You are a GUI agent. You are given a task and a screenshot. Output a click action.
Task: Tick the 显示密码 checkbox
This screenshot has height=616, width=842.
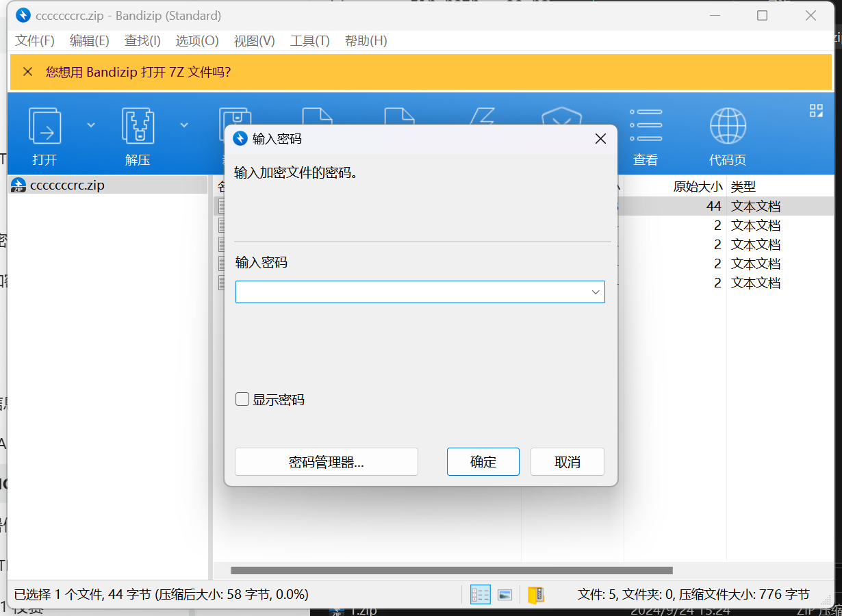coord(242,399)
